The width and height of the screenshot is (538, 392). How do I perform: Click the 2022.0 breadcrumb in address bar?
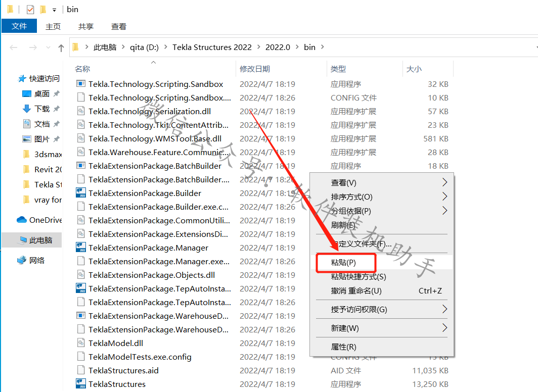coord(278,47)
